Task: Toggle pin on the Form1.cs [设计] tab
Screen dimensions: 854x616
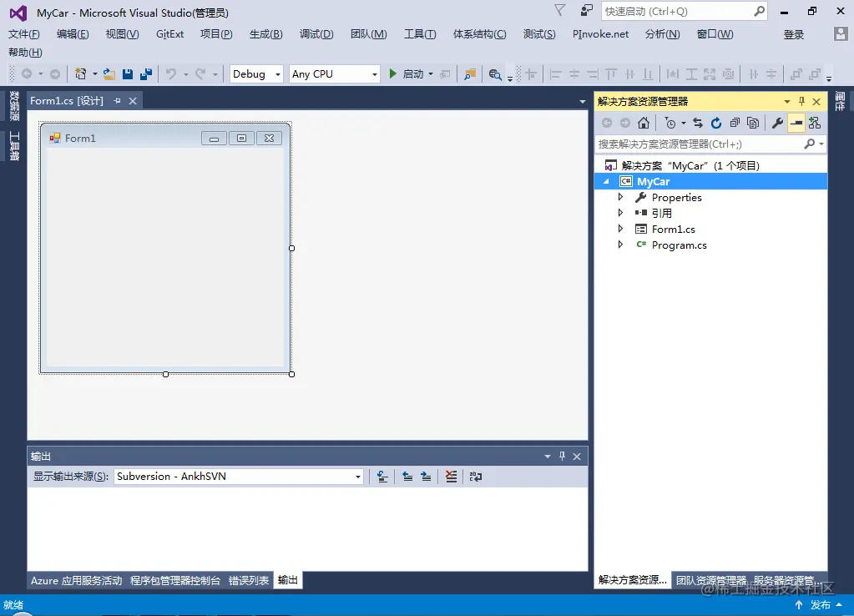Action: point(117,101)
